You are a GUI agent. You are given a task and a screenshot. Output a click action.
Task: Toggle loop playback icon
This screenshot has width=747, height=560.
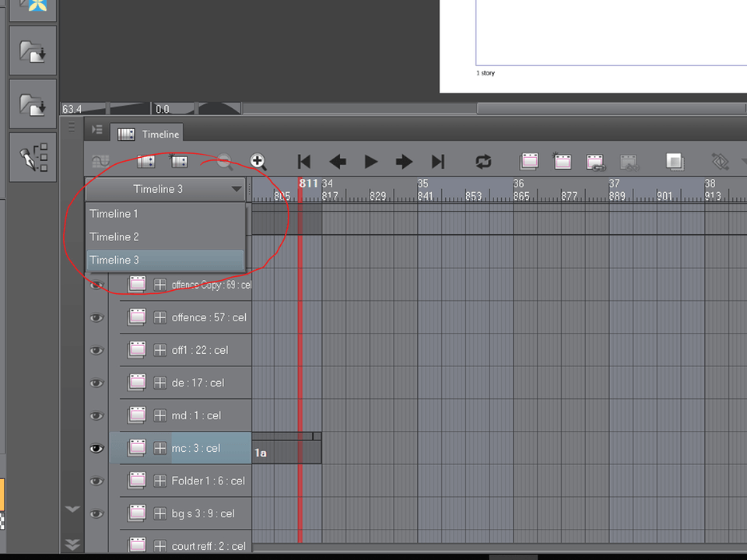483,162
